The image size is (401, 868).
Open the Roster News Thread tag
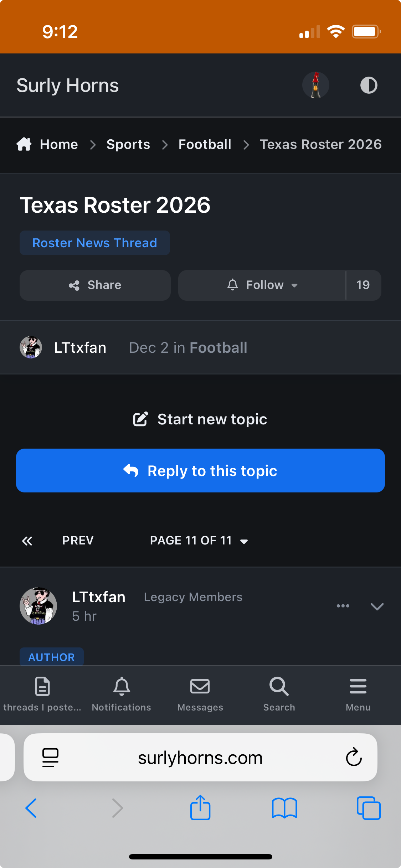tap(94, 243)
